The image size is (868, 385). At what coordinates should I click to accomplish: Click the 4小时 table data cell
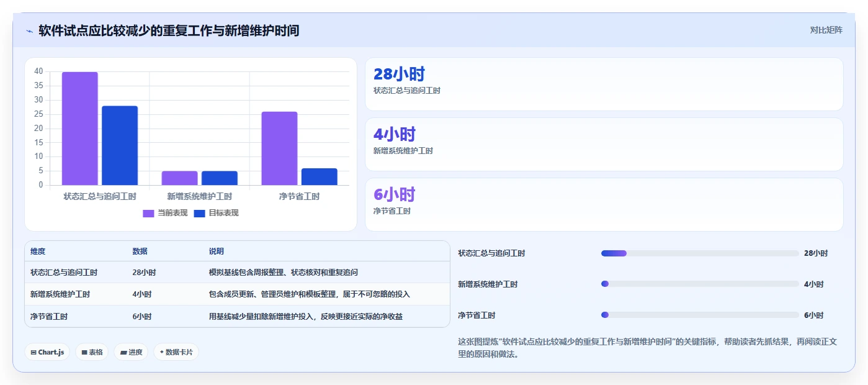[141, 294]
